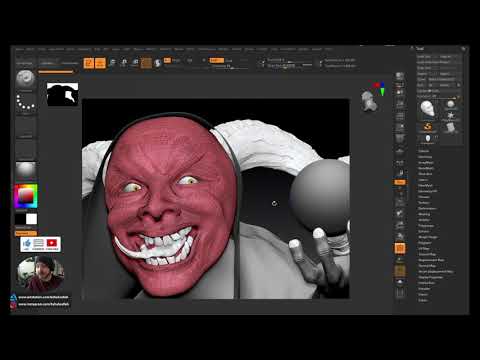Click the webcam video of the presenter
Viewport: 480px width, 360px height.
(x=40, y=274)
